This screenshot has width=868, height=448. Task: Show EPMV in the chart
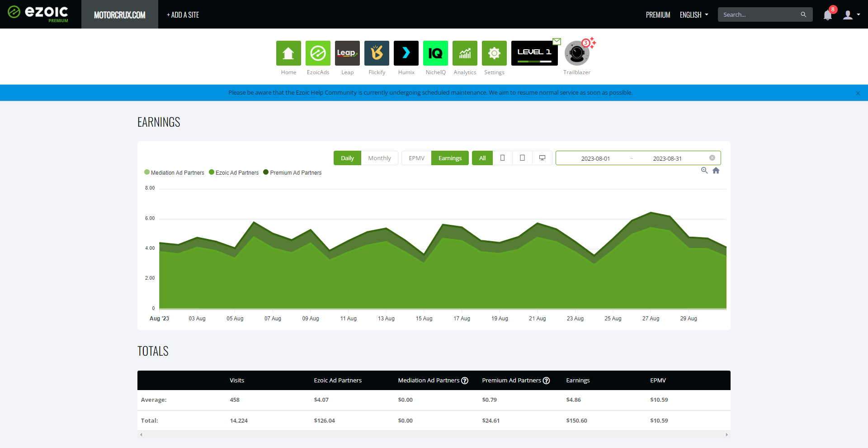[x=416, y=158]
